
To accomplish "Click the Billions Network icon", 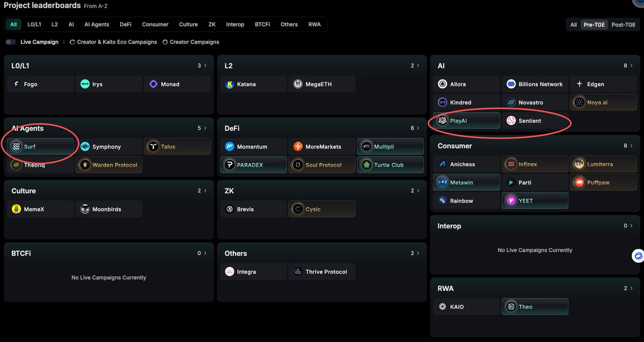I will [511, 84].
